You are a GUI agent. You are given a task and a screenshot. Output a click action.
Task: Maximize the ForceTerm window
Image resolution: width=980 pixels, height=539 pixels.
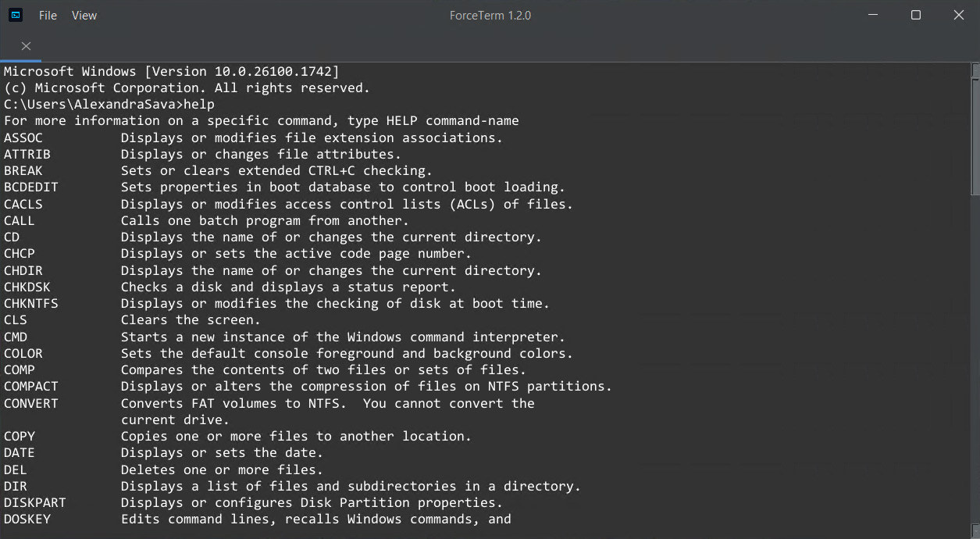tap(916, 15)
